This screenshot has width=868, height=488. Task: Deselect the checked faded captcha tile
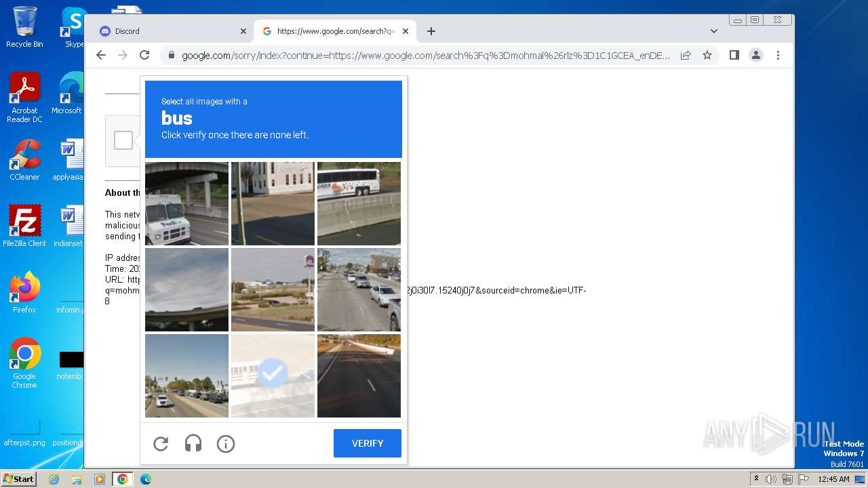(273, 375)
